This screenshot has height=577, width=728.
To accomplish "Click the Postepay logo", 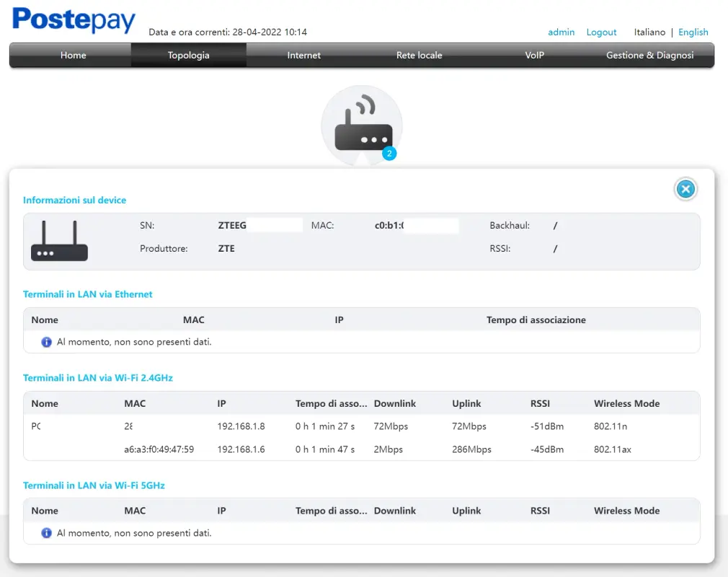I will point(74,20).
